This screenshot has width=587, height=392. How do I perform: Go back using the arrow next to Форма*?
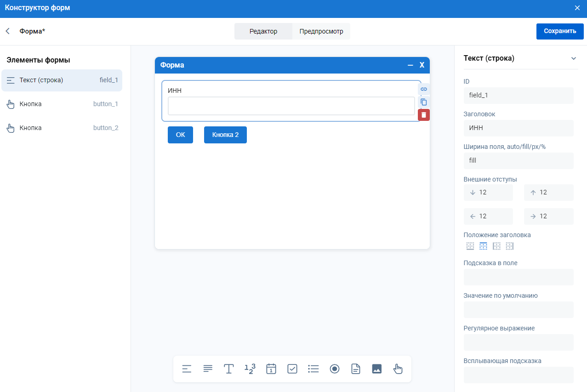point(7,31)
